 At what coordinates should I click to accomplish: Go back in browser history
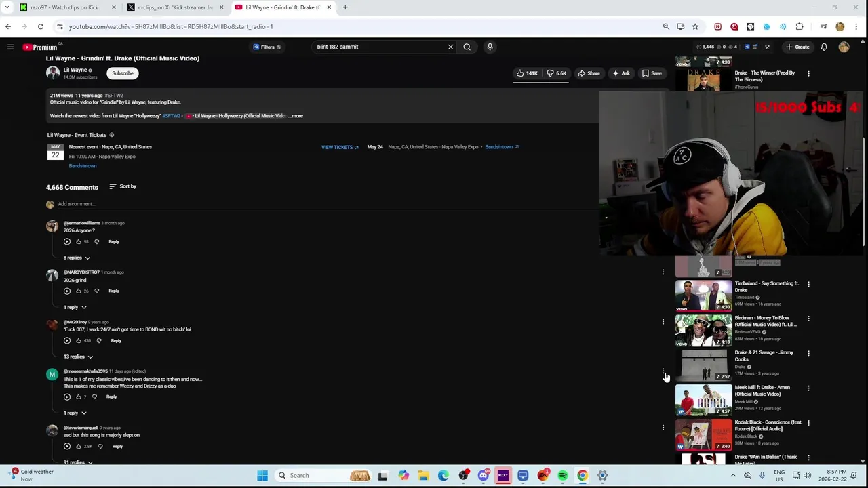tap(8, 26)
